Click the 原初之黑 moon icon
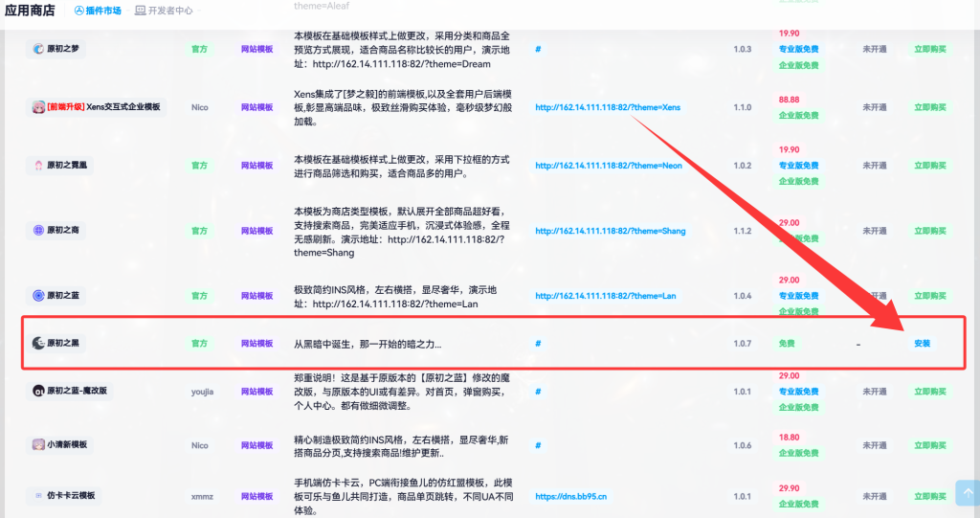The width and height of the screenshot is (980, 518). click(38, 343)
